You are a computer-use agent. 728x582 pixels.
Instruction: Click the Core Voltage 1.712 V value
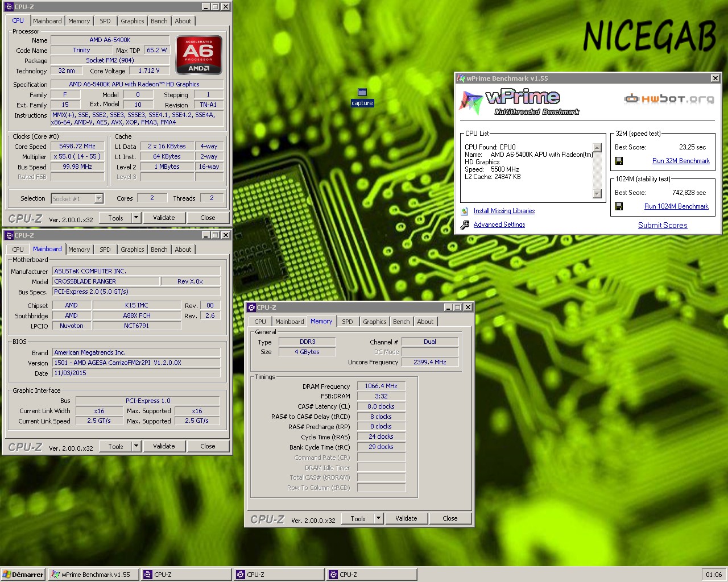[x=149, y=70]
